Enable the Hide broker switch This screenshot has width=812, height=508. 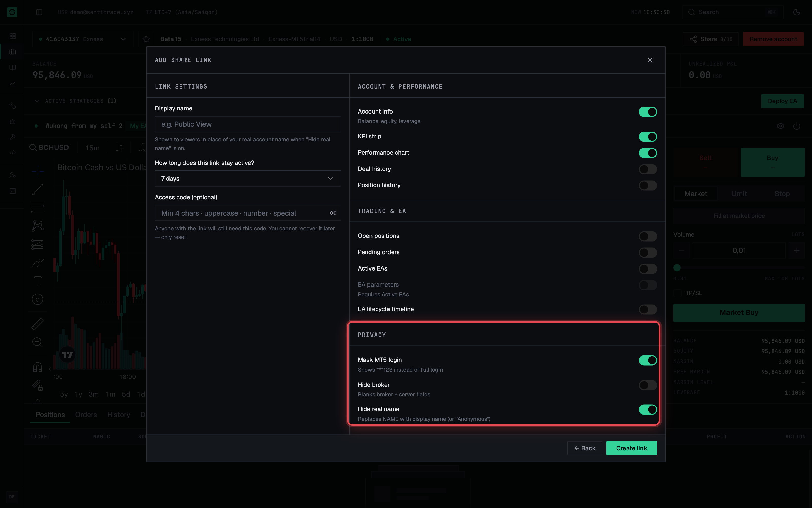648,385
